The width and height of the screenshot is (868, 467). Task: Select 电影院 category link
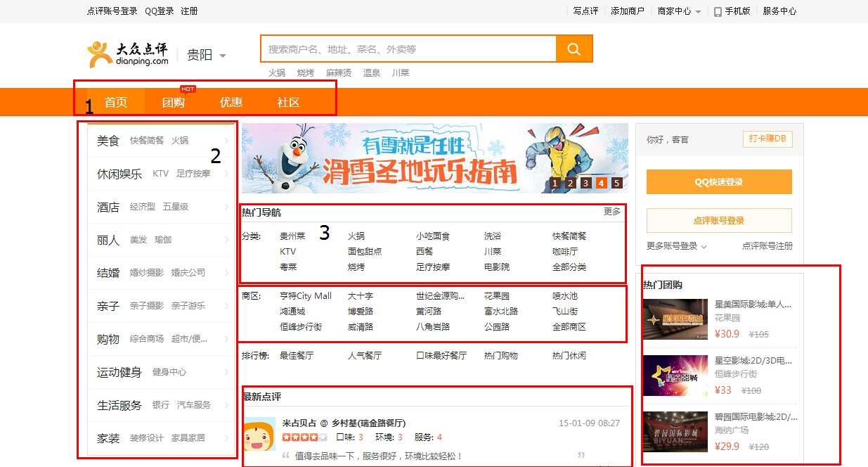tap(497, 267)
